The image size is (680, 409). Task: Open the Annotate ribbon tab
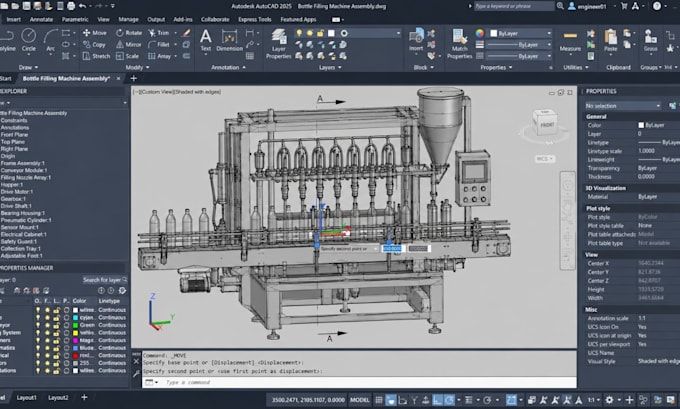coord(41,20)
